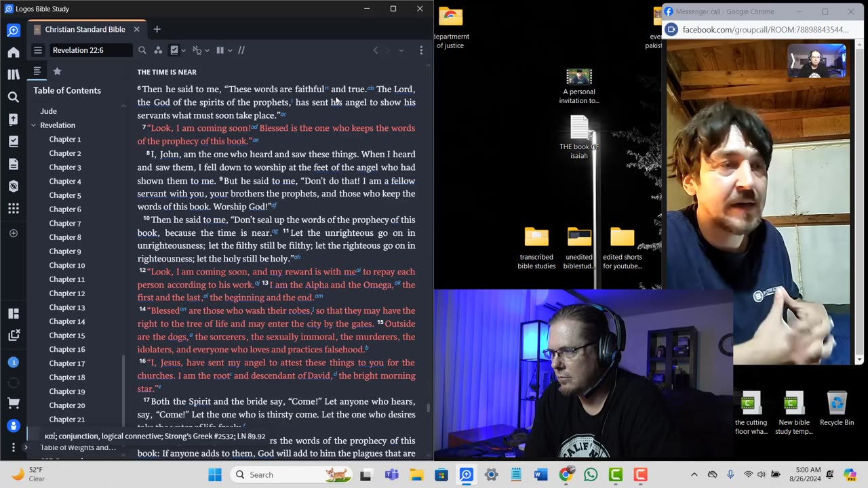
Task: Edit the Revelation 22:6 reference box
Action: click(x=90, y=50)
